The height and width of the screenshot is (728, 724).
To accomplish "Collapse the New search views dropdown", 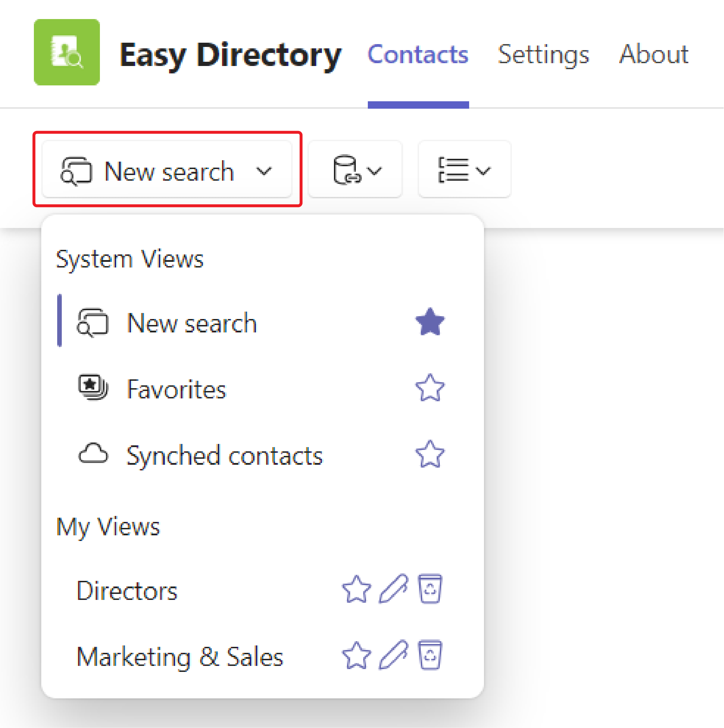I will click(x=167, y=169).
